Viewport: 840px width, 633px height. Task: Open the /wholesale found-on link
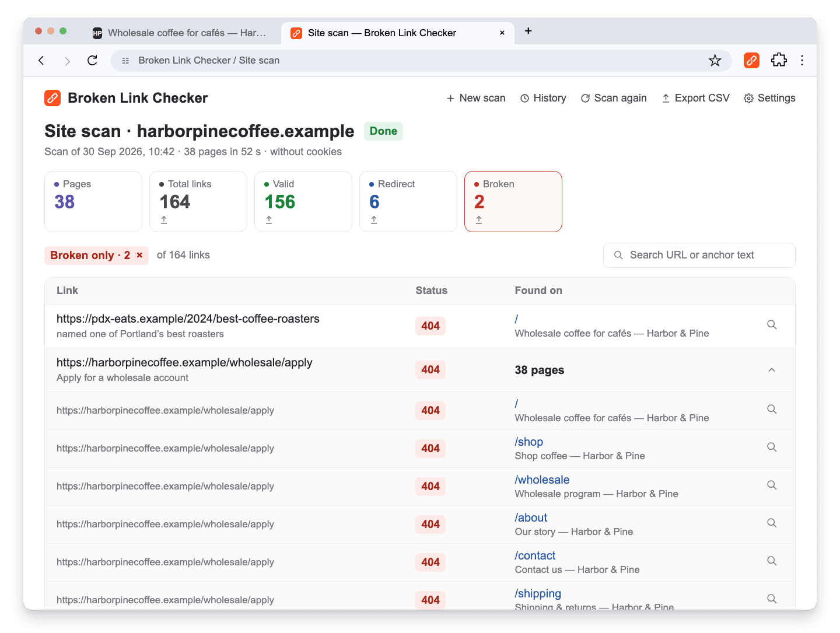tap(542, 480)
